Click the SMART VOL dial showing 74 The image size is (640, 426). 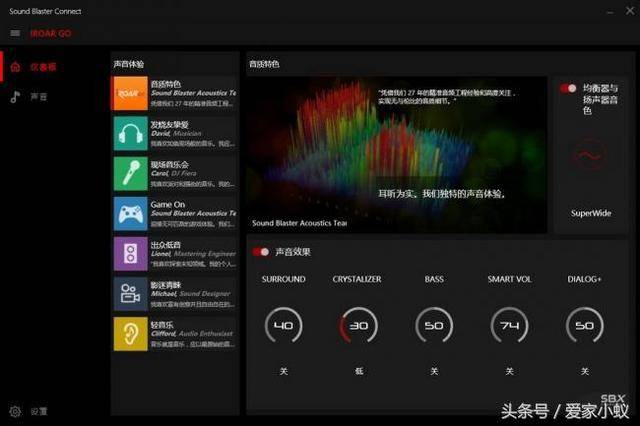[509, 326]
